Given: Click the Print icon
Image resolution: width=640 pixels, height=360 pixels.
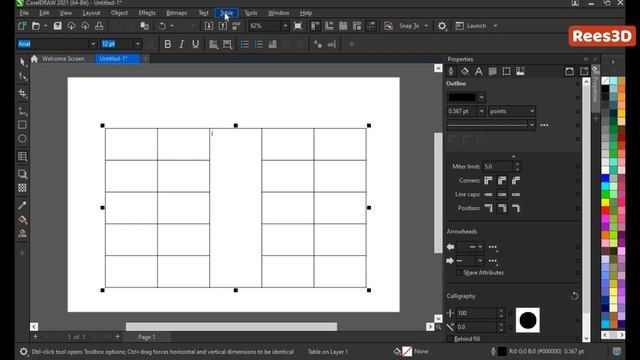Looking at the screenshot, I should pyautogui.click(x=99, y=26).
